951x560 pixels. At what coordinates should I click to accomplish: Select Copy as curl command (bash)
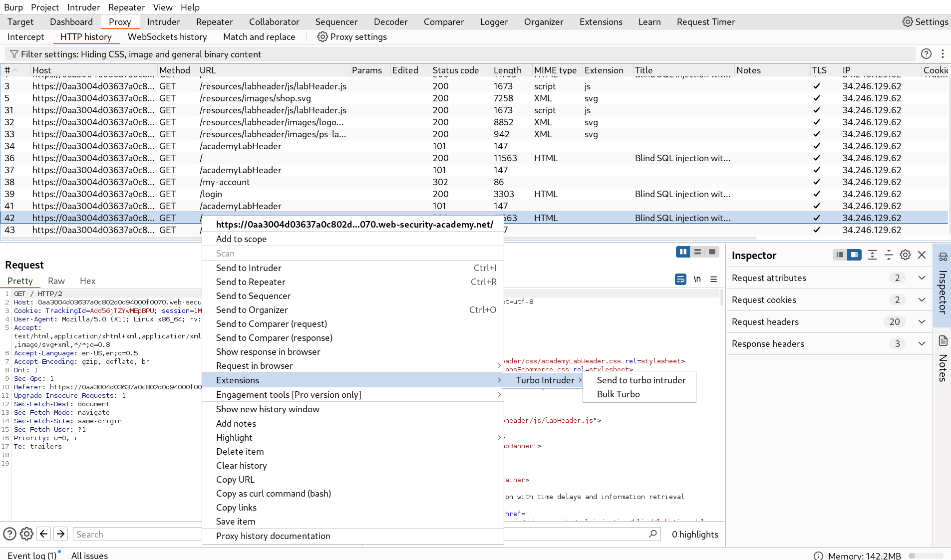(352, 494)
